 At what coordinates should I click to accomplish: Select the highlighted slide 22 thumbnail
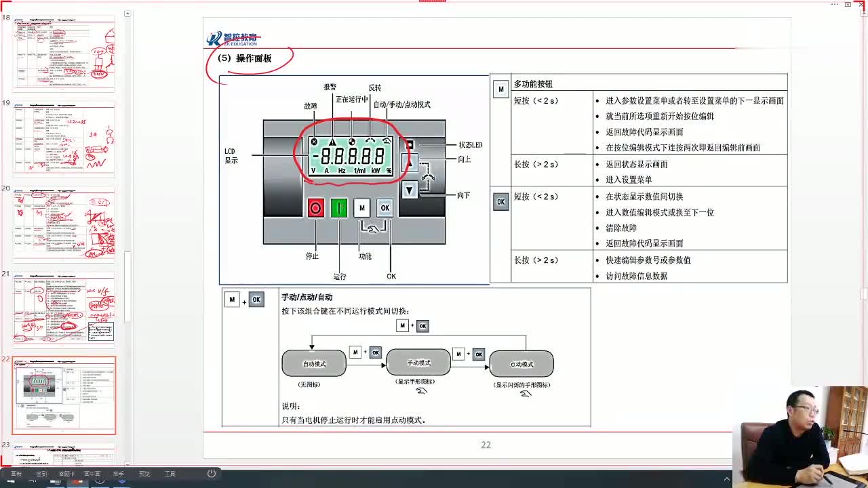tap(64, 396)
